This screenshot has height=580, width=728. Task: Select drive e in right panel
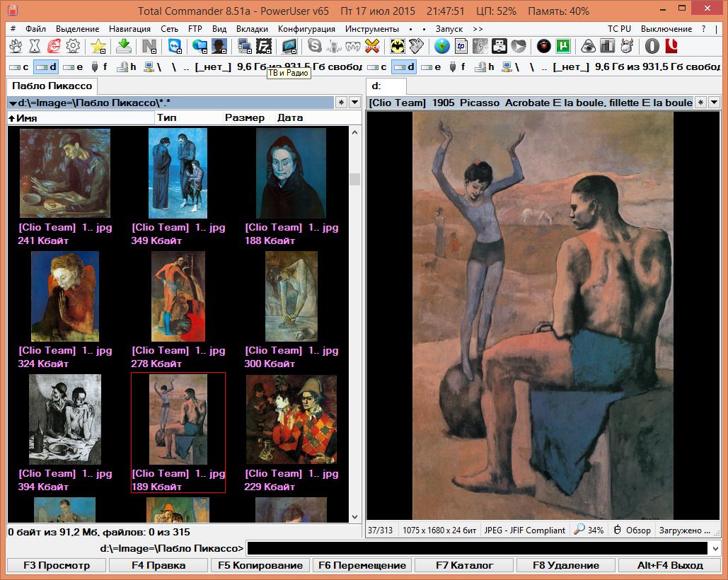coord(431,66)
